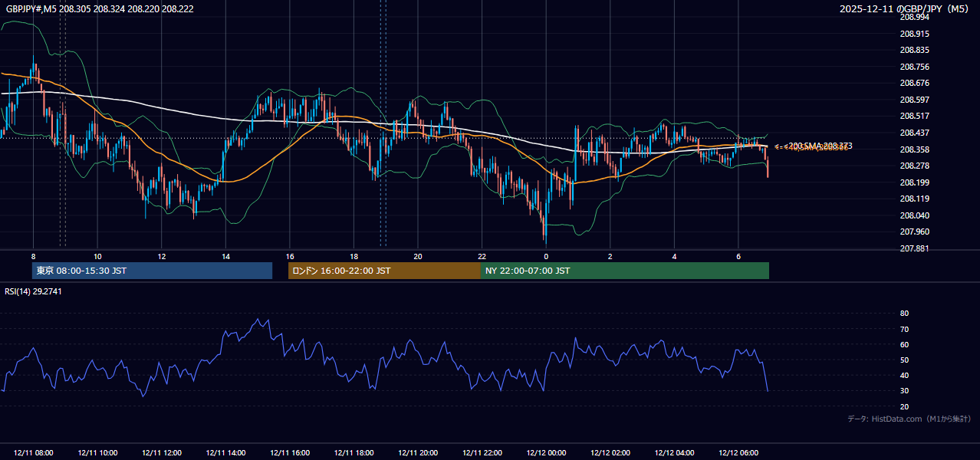This screenshot has height=460, width=980.
Task: Click price level 208.597 on the axis
Action: (914, 100)
